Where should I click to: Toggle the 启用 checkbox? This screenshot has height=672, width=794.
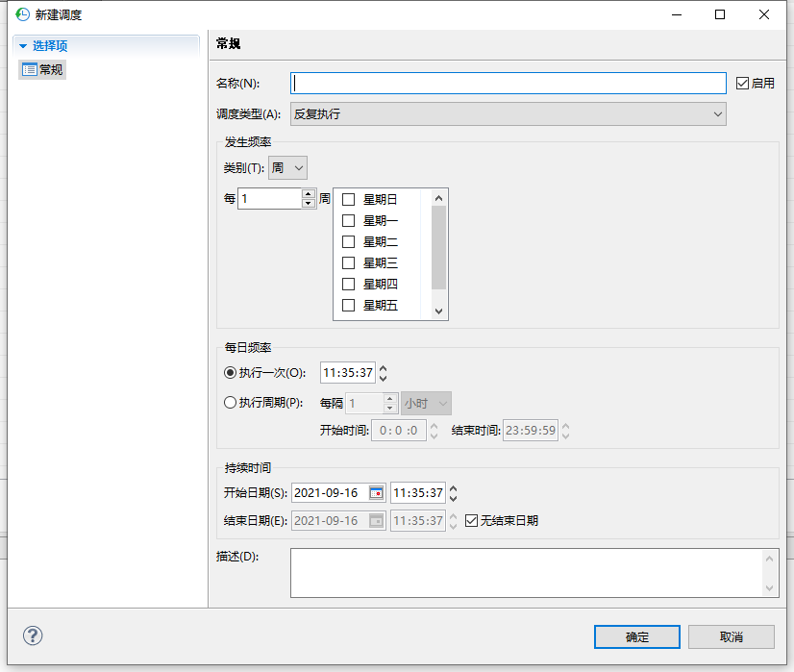pyautogui.click(x=742, y=83)
